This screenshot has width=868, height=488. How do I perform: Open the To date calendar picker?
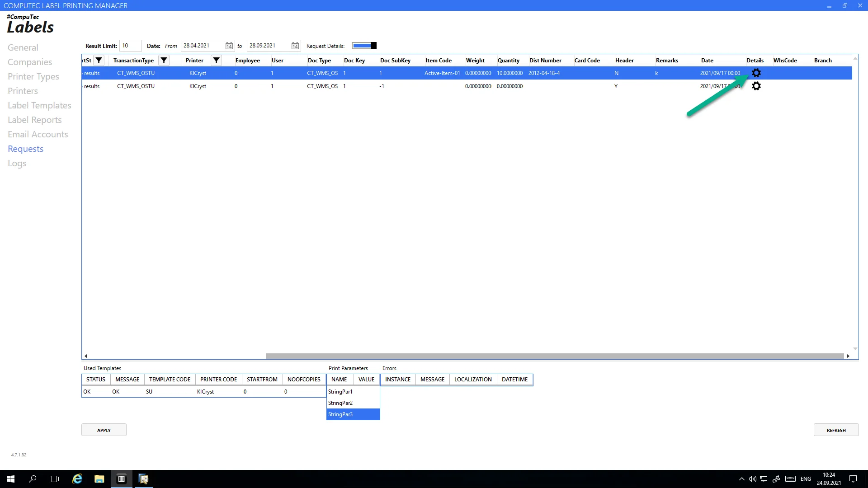pyautogui.click(x=295, y=46)
